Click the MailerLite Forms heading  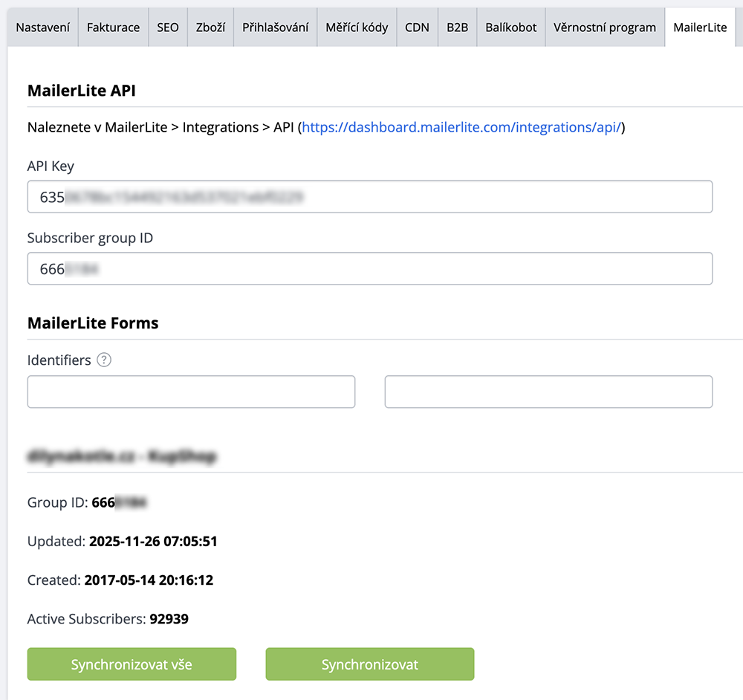[x=93, y=323]
